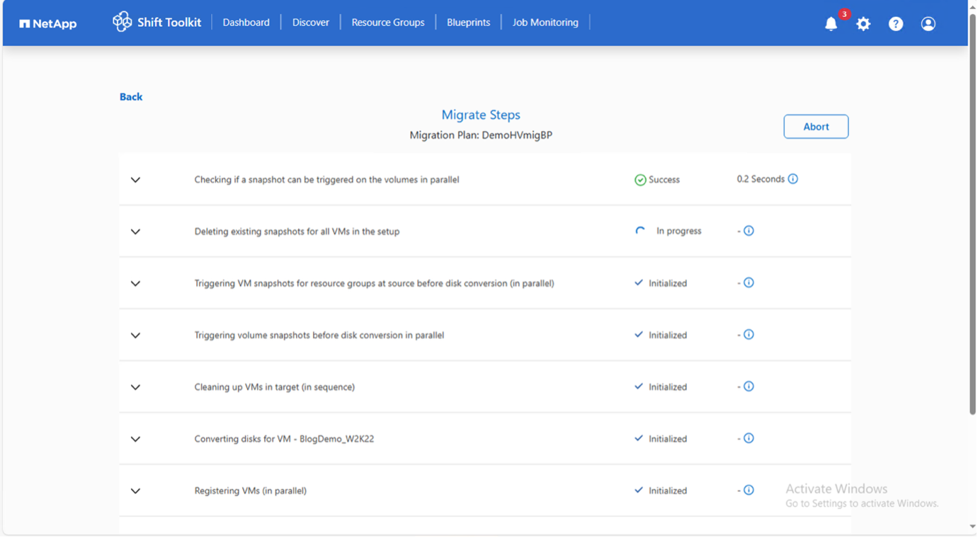Click info icon for Registering VMs step
This screenshot has width=980, height=538.
(x=748, y=490)
